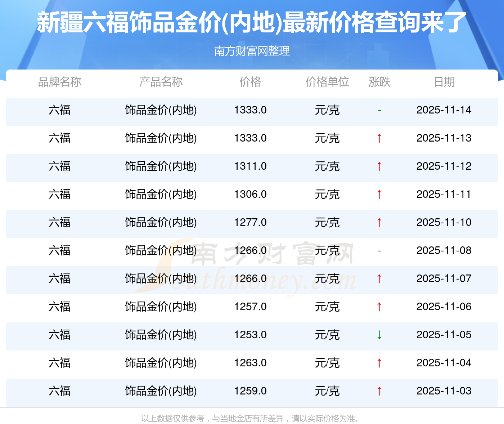This screenshot has height=424, width=504.
Task: Click the price value 1277.0
Action: click(x=250, y=222)
